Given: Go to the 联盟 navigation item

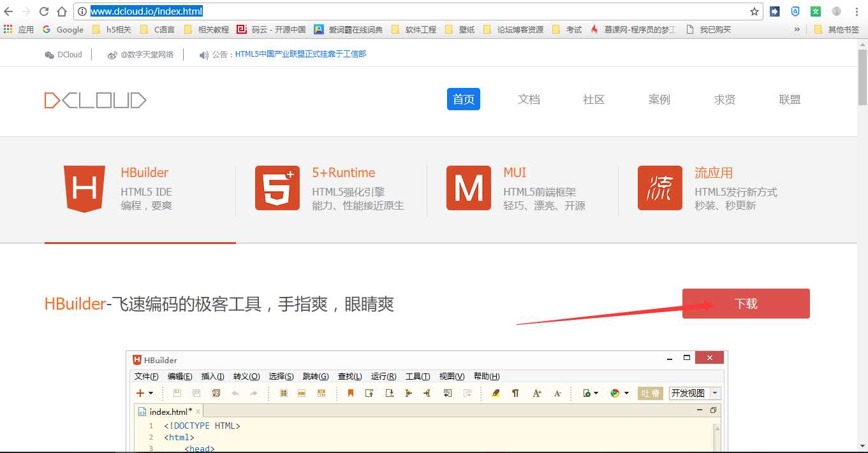Looking at the screenshot, I should click(x=790, y=99).
